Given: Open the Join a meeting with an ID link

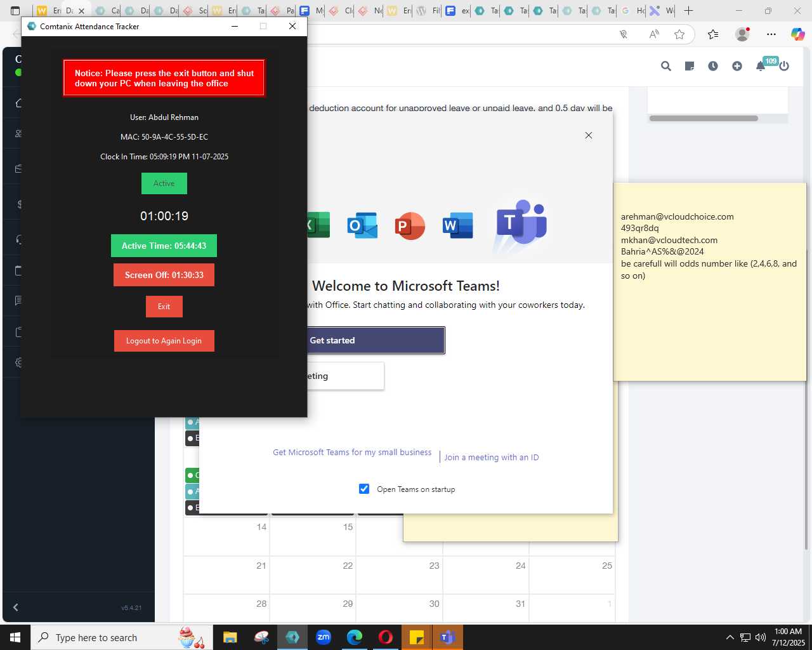Looking at the screenshot, I should (x=492, y=457).
